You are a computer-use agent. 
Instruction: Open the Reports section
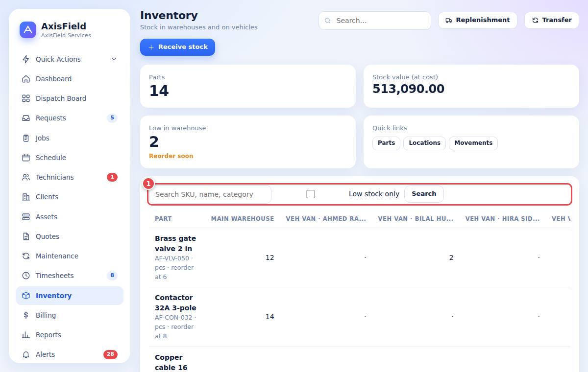(70, 335)
